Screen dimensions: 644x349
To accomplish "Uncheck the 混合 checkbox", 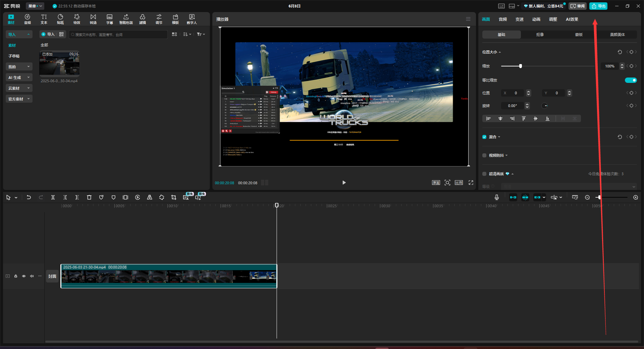I will click(484, 137).
